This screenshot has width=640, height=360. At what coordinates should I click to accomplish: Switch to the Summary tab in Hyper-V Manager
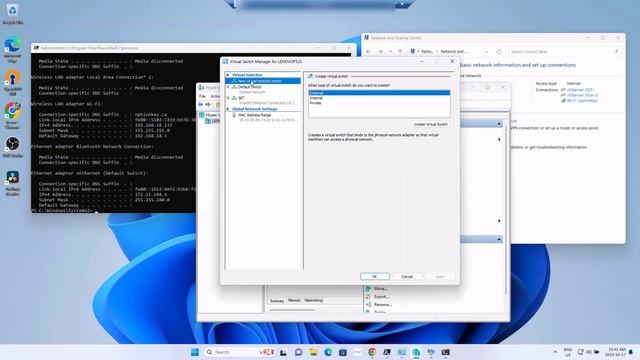[x=277, y=301]
